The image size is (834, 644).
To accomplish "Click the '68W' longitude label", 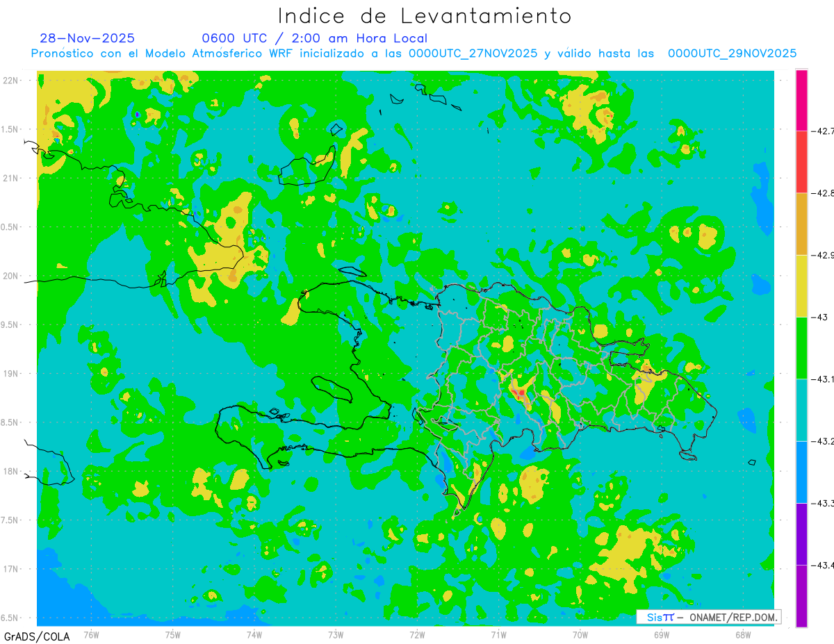I will tap(743, 634).
